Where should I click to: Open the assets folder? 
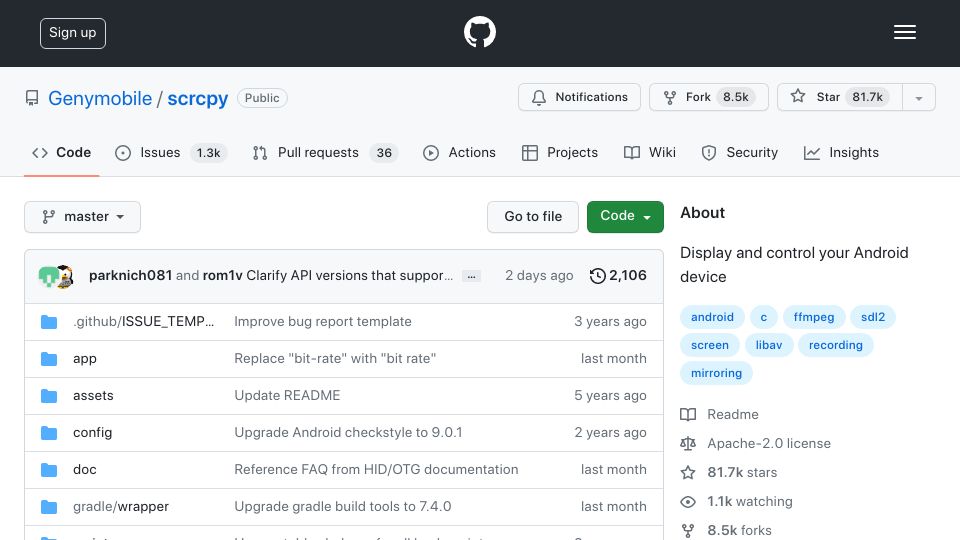point(93,396)
